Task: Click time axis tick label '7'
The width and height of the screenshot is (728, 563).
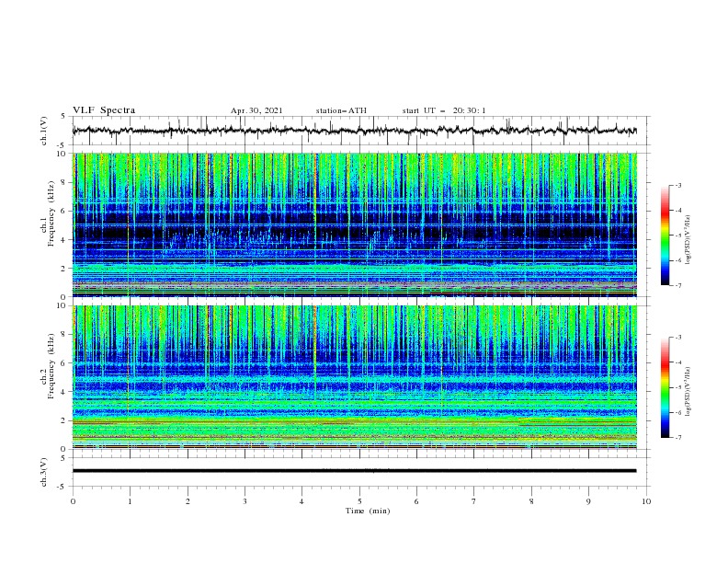Action: click(x=473, y=501)
